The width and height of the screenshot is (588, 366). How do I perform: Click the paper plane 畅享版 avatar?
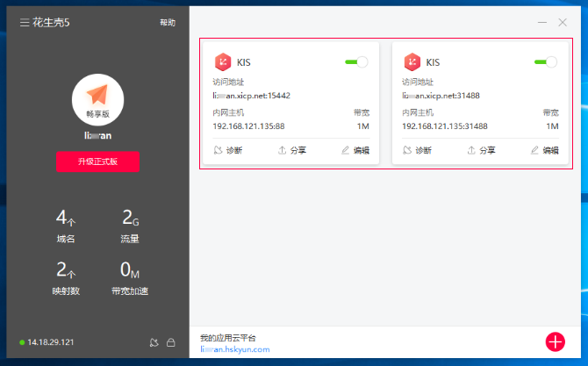(98, 100)
